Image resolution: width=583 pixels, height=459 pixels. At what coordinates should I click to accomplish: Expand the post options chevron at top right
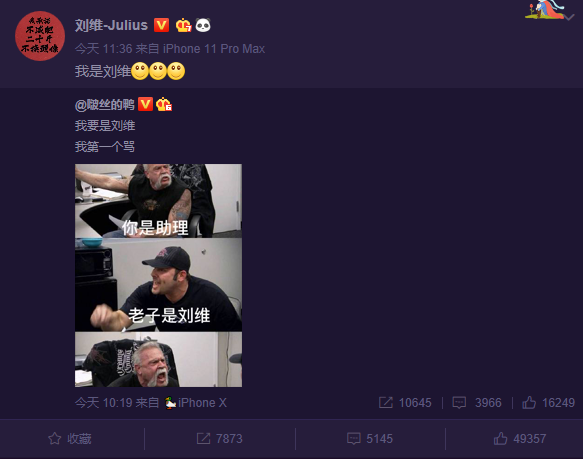coord(569,17)
